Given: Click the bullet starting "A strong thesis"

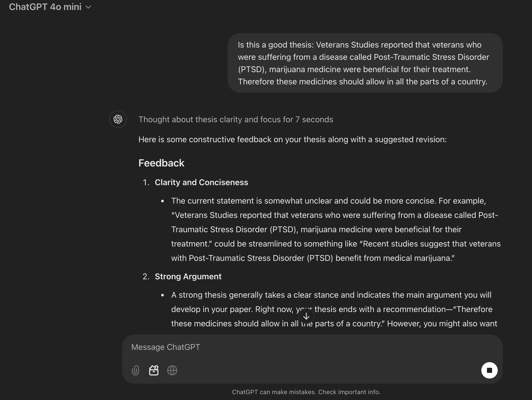Looking at the screenshot, I should coord(331,295).
